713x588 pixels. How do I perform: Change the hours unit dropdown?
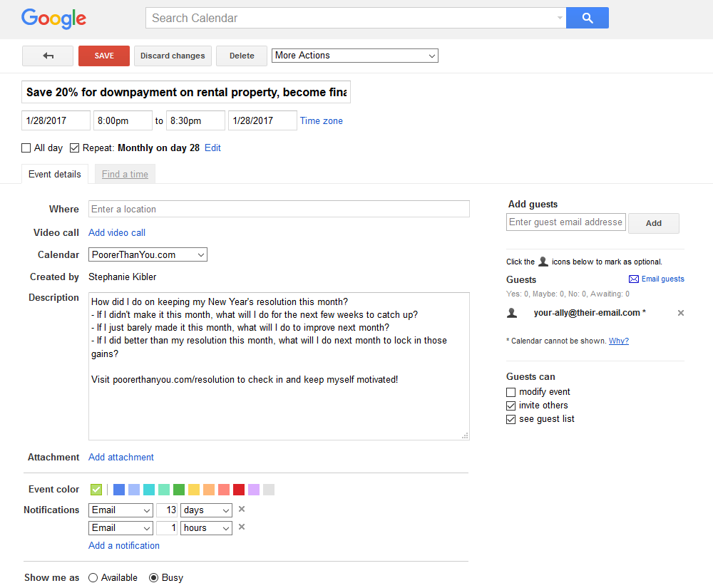pyautogui.click(x=207, y=528)
